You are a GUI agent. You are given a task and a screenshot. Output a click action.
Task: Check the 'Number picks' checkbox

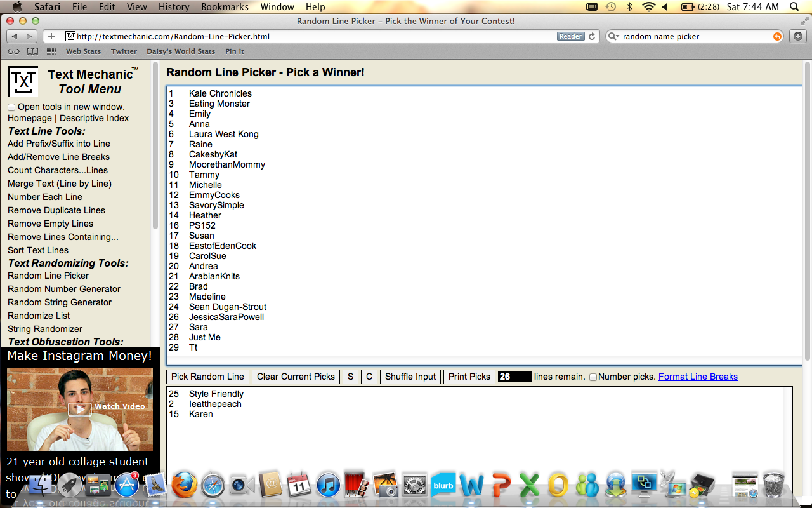593,377
